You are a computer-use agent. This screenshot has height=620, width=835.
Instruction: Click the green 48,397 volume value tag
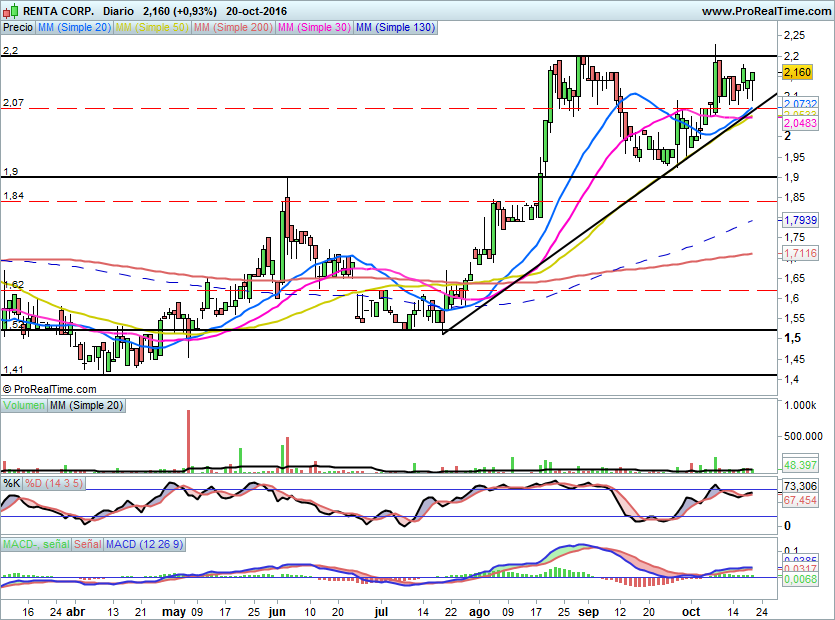click(800, 466)
